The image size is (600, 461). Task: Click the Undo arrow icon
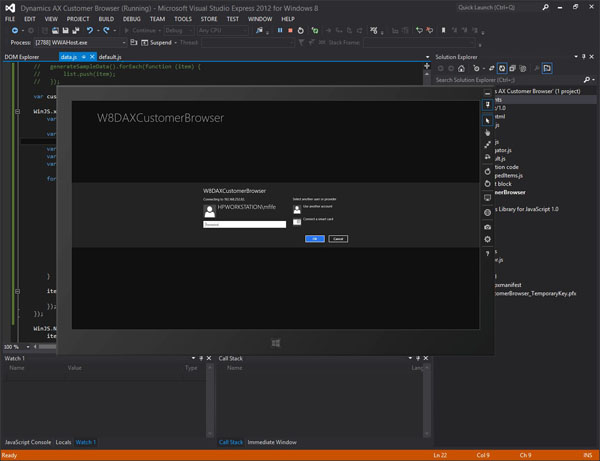tap(90, 30)
